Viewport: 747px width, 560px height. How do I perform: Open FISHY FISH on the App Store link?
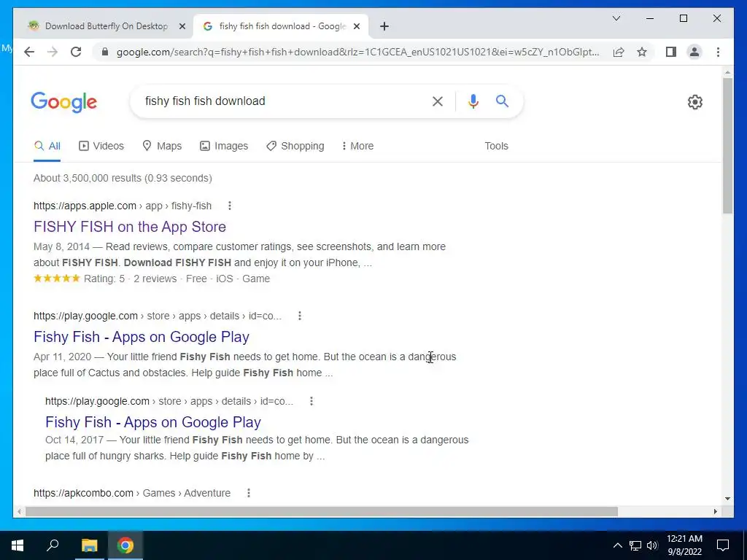pos(130,227)
